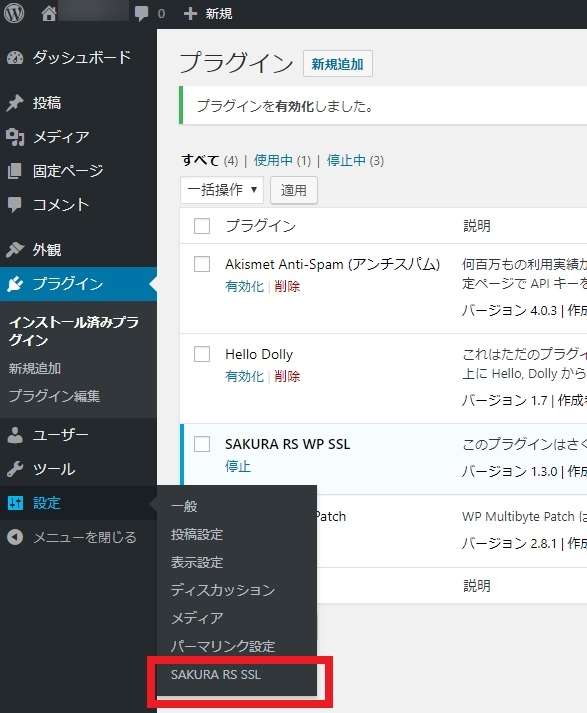
Task: Click the collapse menu arrow icon
Action: point(15,537)
